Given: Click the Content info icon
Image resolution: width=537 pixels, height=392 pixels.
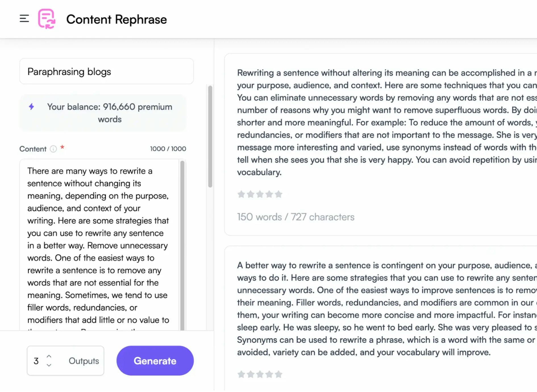Looking at the screenshot, I should 53,149.
